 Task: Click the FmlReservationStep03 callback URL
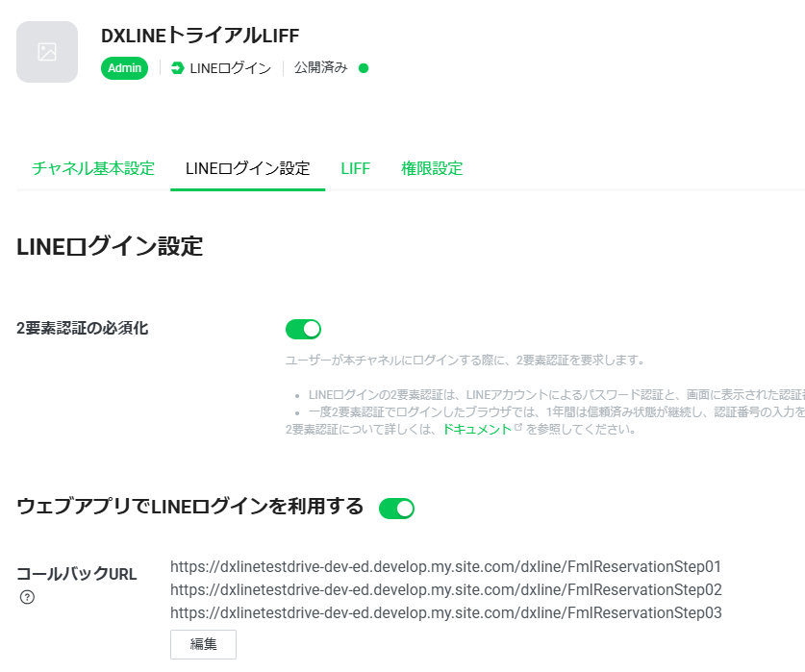(x=445, y=612)
